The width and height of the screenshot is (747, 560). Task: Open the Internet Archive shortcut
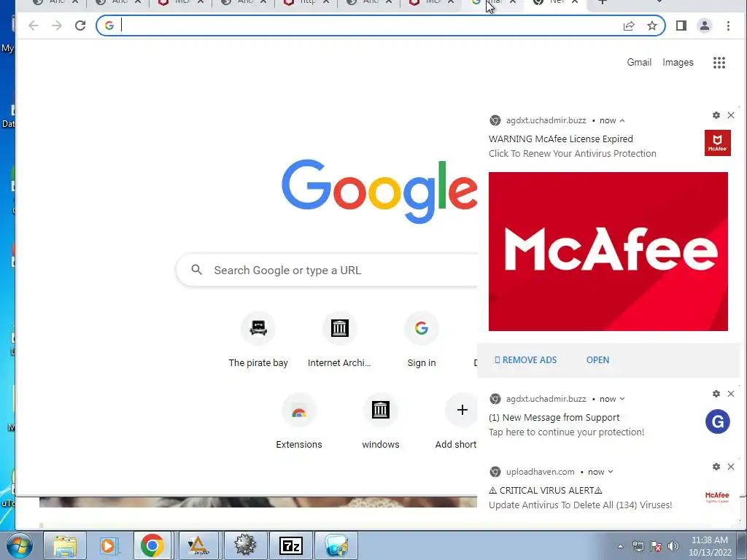pos(340,340)
